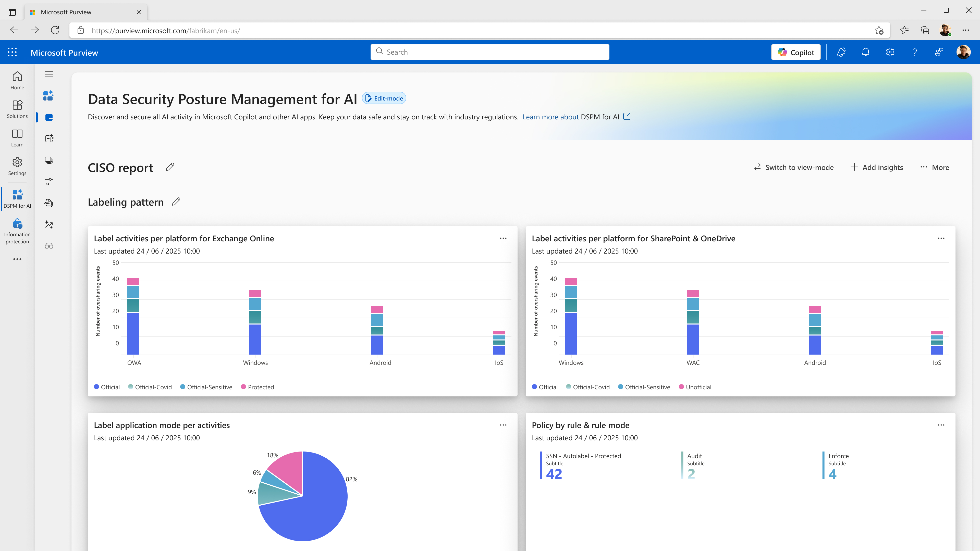Image resolution: width=980 pixels, height=551 pixels.
Task: Open the stacked layers icon in sub-navigation
Action: (x=49, y=160)
